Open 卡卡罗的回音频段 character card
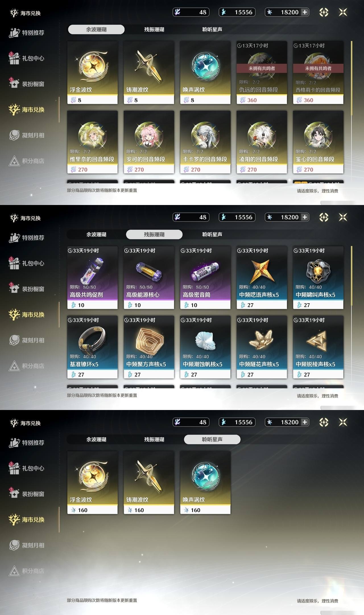 pos(205,142)
